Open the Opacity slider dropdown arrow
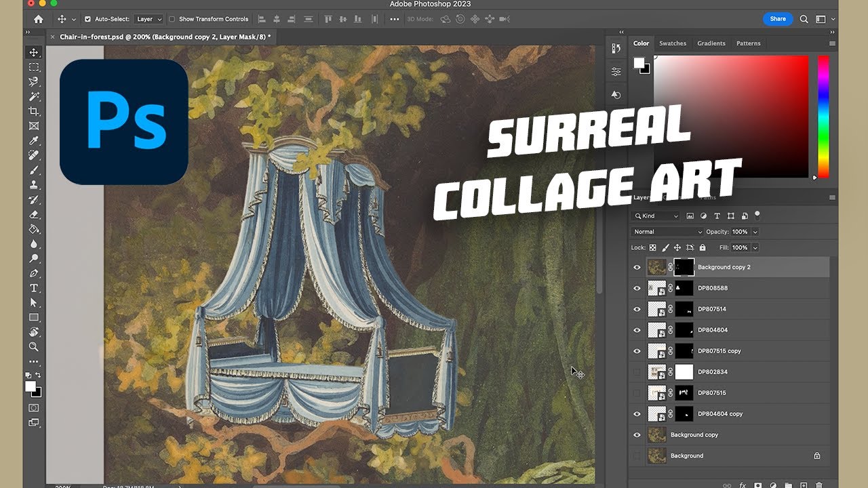Viewport: 868px width, 488px height. [755, 232]
